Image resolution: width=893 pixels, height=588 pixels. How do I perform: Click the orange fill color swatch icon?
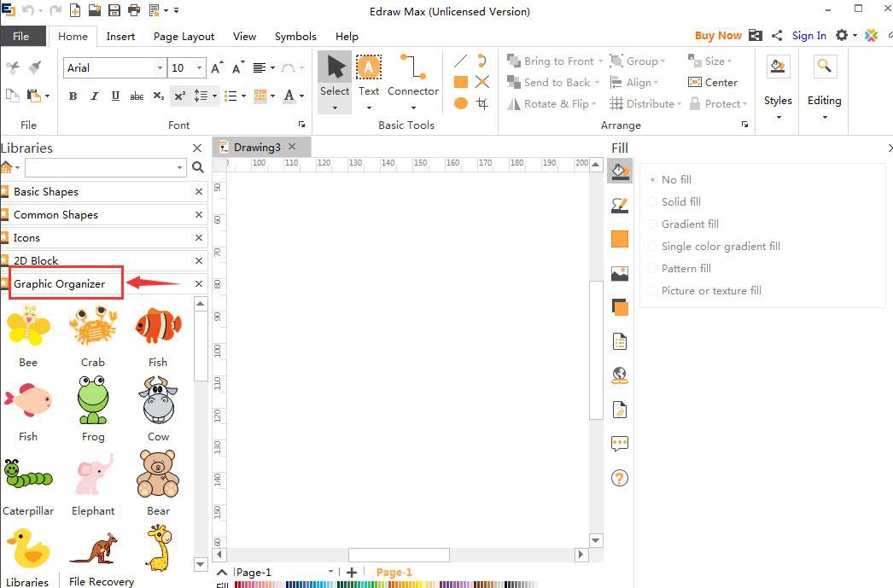pyautogui.click(x=620, y=239)
